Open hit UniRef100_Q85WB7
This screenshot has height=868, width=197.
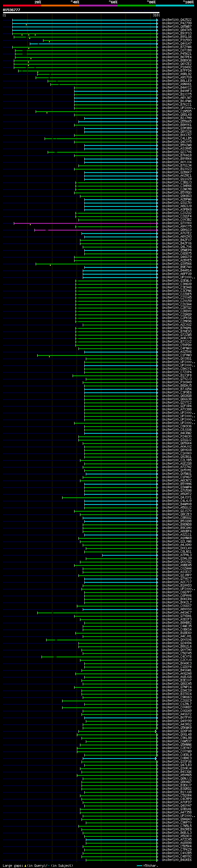pyautogui.click(x=176, y=26)
